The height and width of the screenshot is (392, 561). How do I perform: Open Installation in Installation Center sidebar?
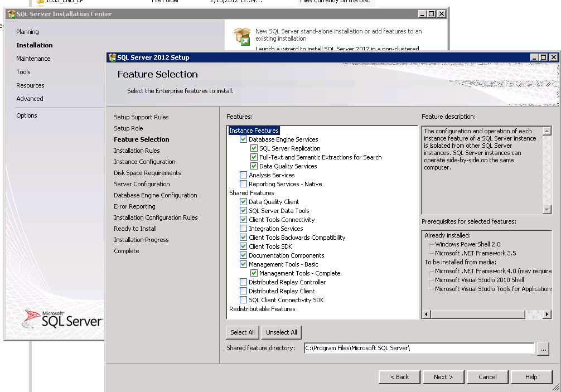pos(35,45)
